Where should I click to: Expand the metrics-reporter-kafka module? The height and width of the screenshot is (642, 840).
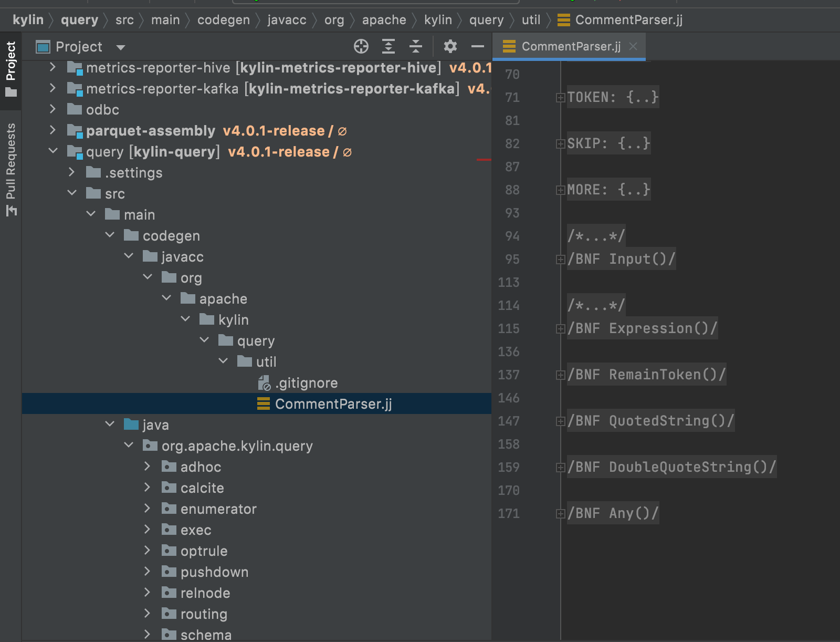[52, 88]
